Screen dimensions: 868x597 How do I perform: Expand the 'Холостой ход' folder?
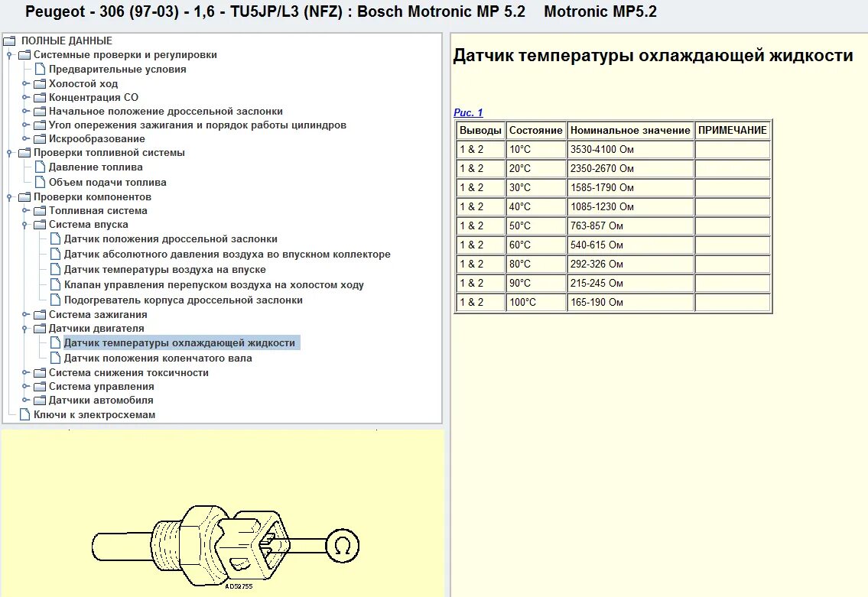point(25,83)
